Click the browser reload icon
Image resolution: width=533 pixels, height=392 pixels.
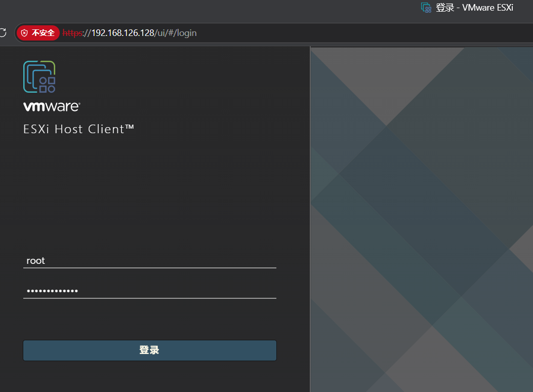tap(3, 32)
